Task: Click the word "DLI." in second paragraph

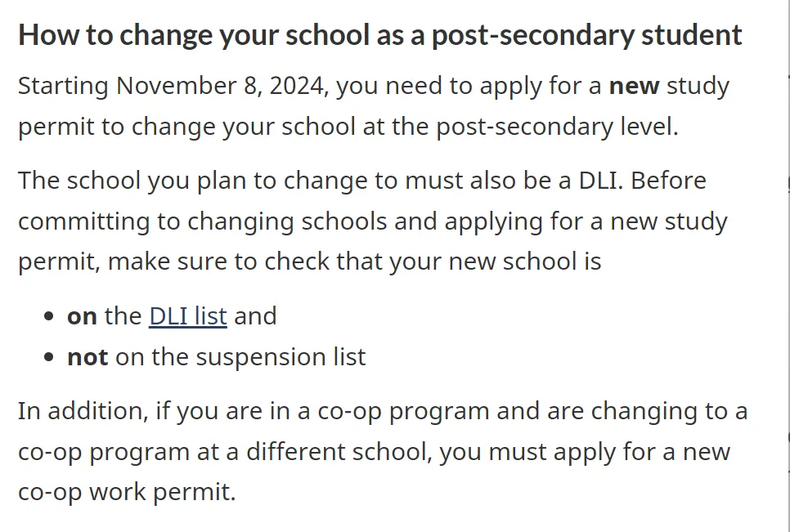Action: [x=600, y=180]
